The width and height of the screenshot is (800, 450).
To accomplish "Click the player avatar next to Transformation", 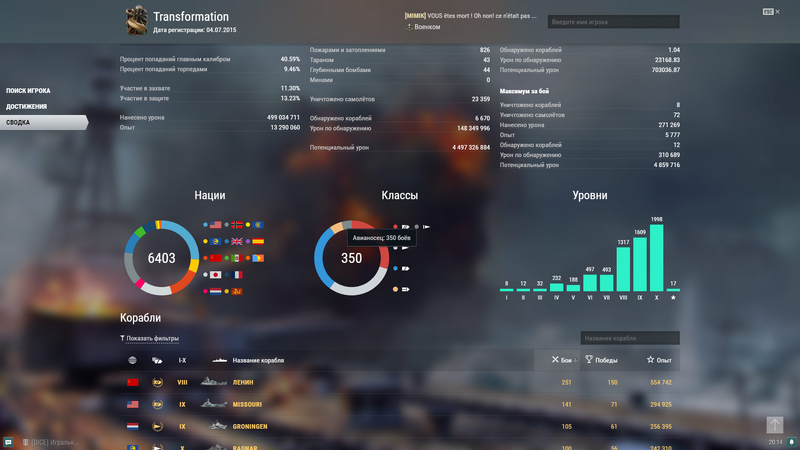I will (x=136, y=20).
